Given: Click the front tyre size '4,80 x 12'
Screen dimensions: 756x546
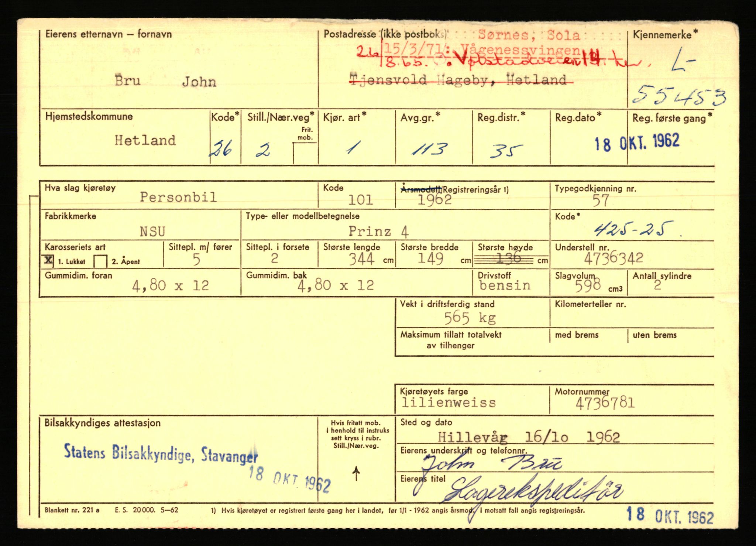Looking at the screenshot, I should pyautogui.click(x=171, y=286).
